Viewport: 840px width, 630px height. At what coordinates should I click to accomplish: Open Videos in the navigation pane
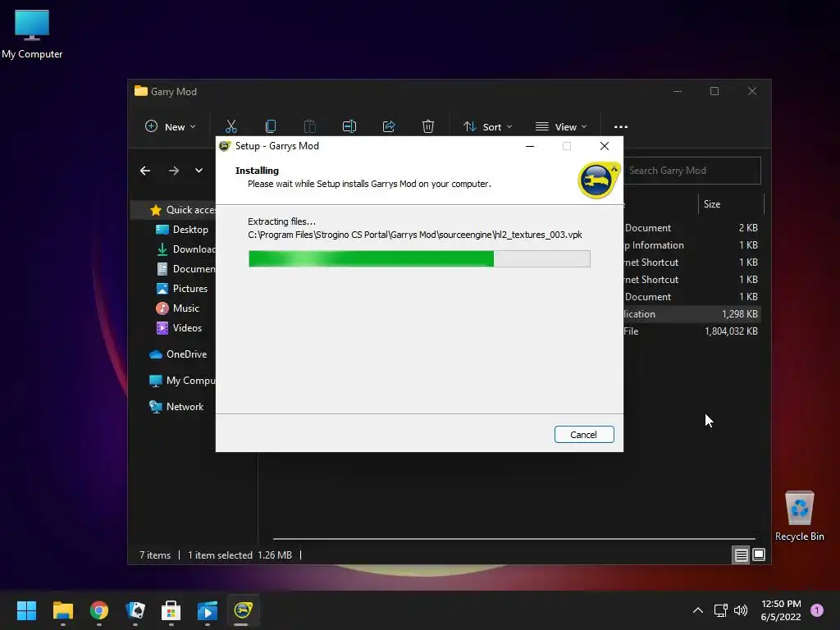[179, 328]
